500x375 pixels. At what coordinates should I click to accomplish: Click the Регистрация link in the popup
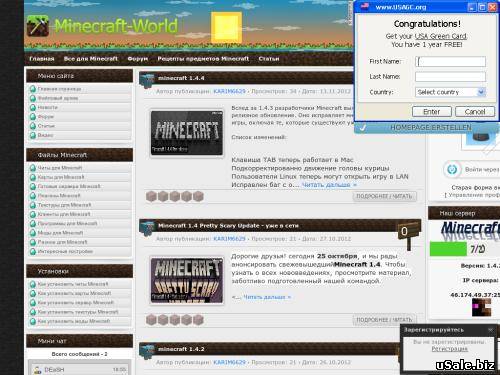point(450,349)
